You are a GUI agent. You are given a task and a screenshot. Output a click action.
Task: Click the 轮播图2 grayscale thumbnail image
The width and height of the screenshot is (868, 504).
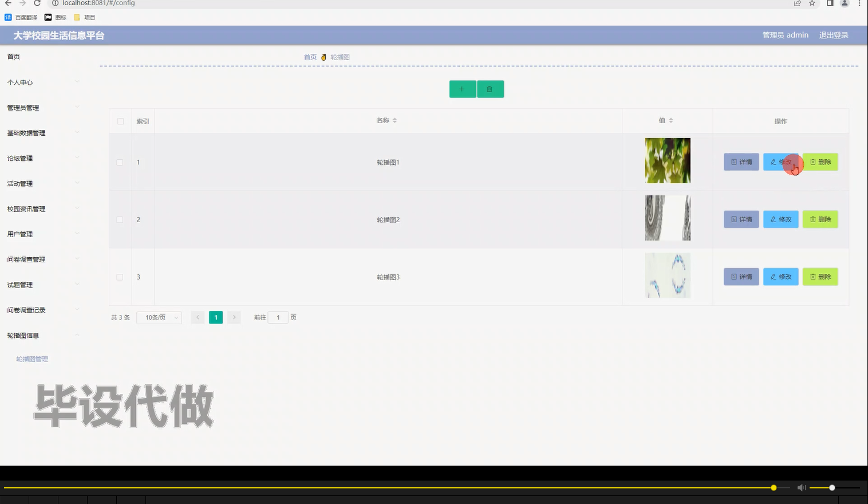tap(668, 218)
